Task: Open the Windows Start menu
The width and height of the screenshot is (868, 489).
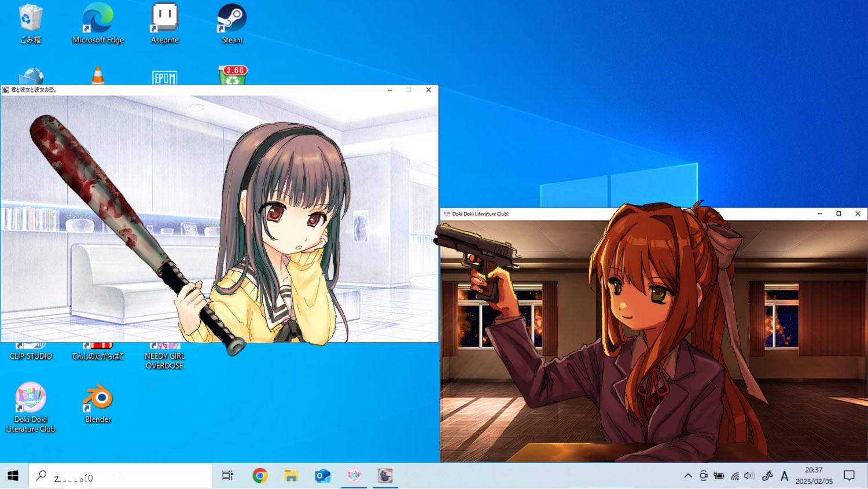Action: click(x=13, y=476)
